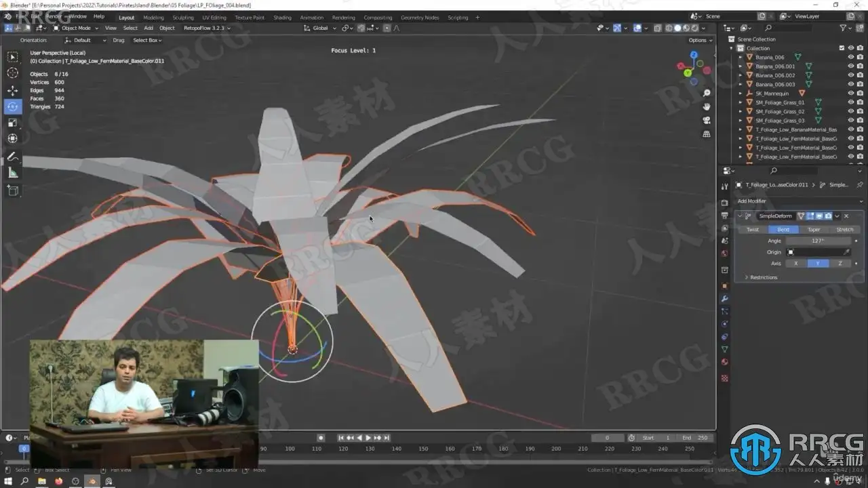This screenshot has width=868, height=488.
Task: Open the Modifier properties wrench tab
Action: [x=725, y=299]
